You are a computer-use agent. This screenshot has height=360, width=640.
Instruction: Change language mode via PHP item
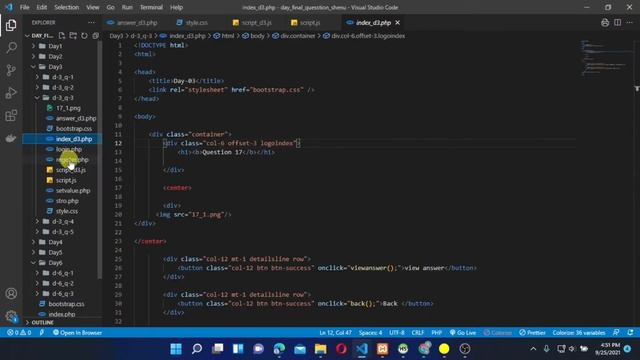pos(436,333)
